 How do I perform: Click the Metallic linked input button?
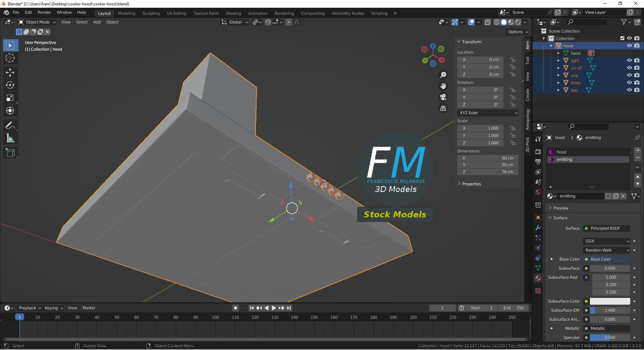pyautogui.click(x=607, y=329)
